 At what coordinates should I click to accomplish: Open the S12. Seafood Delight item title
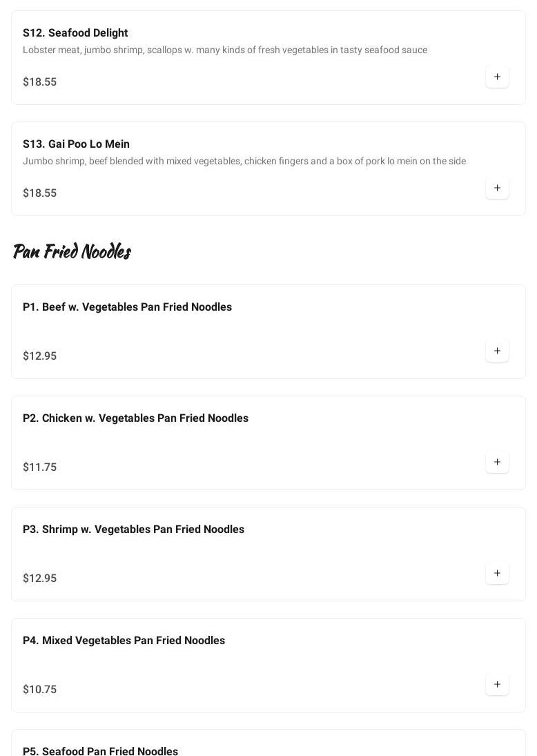(x=75, y=33)
